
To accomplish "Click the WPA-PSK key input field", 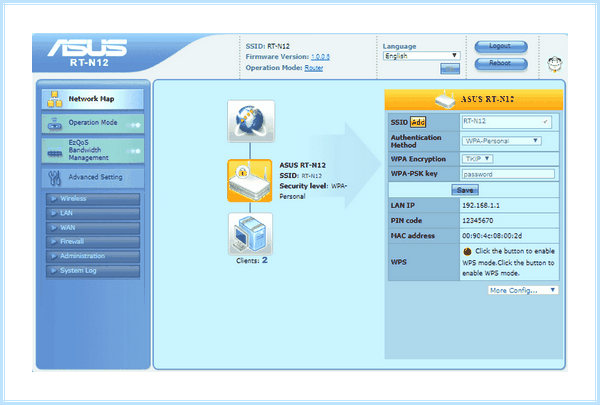I will pos(508,174).
